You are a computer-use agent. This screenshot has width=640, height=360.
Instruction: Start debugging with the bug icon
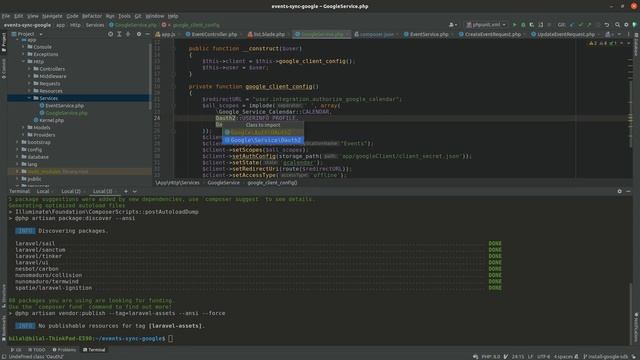(523, 25)
